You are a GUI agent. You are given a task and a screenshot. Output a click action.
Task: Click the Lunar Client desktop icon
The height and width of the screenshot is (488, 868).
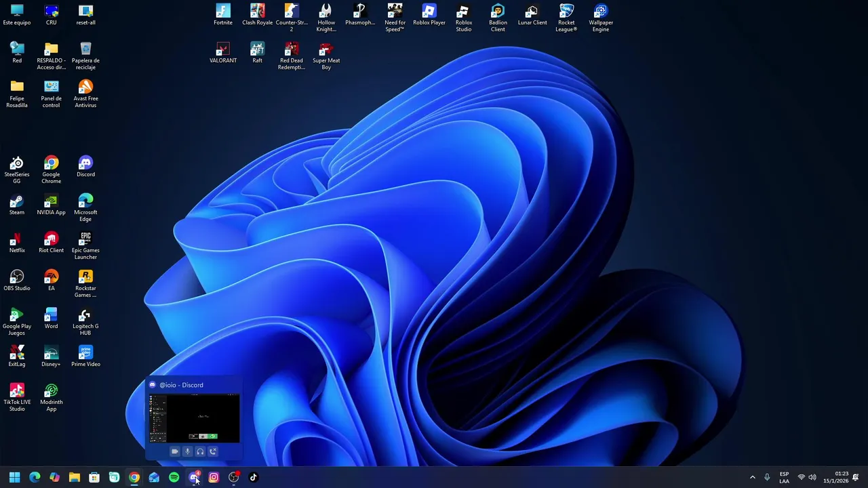[532, 15]
